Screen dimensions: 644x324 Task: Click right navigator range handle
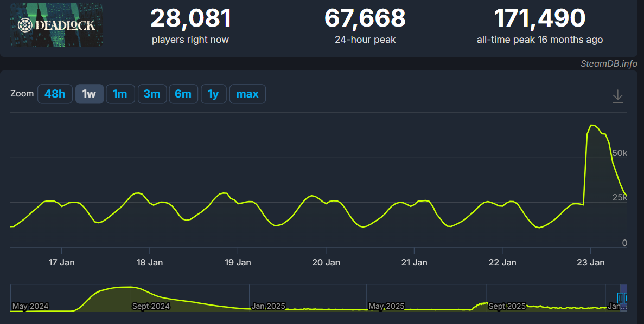click(x=626, y=297)
